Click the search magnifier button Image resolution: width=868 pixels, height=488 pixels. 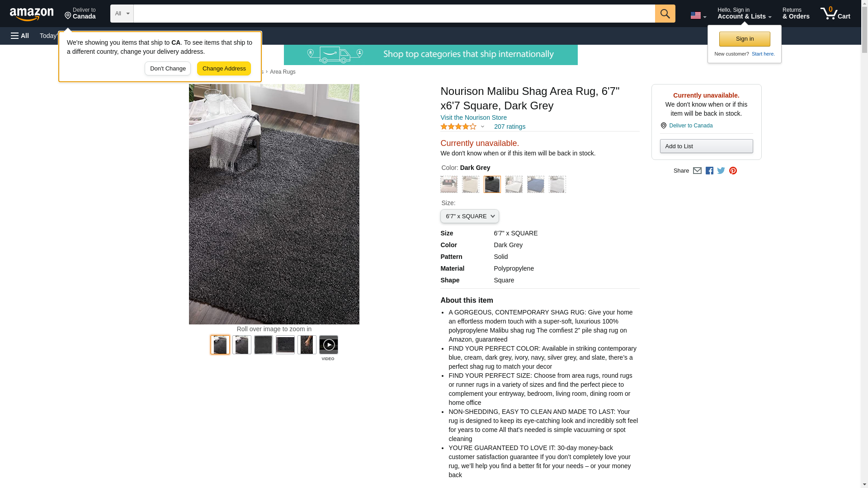(665, 14)
